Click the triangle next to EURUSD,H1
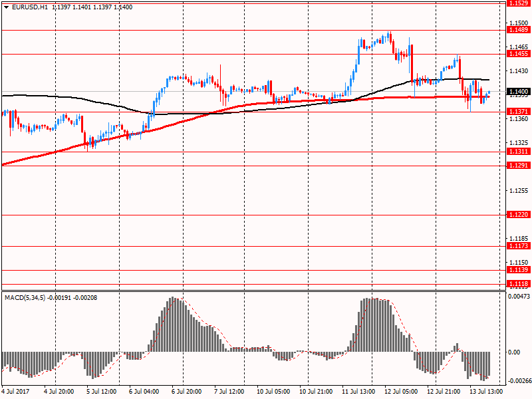The height and width of the screenshot is (399, 532). point(7,7)
